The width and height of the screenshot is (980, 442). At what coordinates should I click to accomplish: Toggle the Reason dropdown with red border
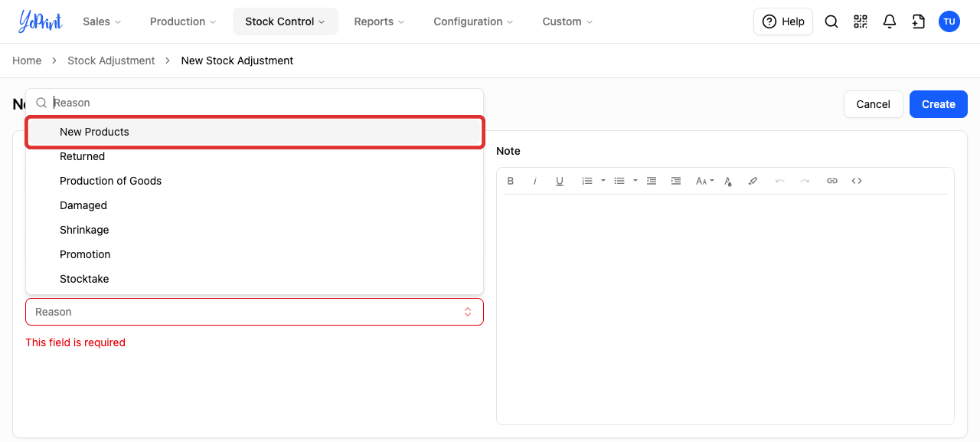tap(254, 312)
